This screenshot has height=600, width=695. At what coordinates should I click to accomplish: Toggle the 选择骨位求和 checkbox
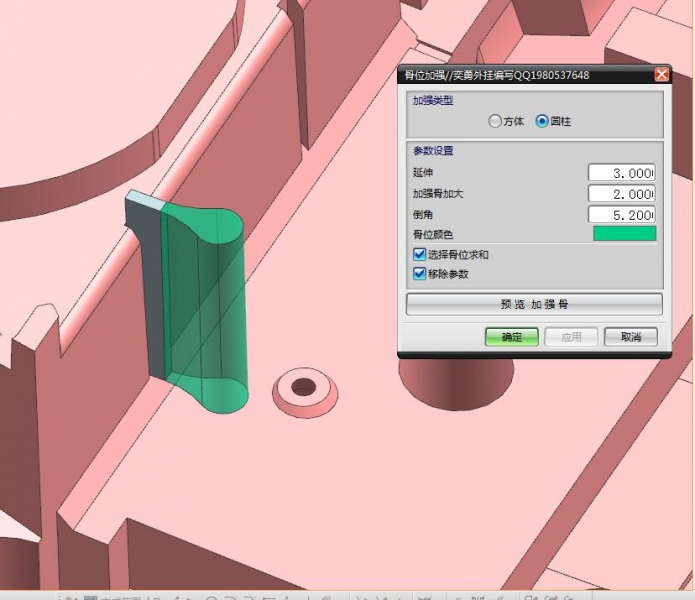point(419,255)
